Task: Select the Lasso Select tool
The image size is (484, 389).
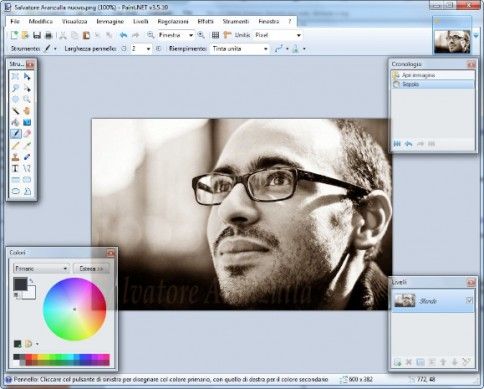Action: [15, 88]
